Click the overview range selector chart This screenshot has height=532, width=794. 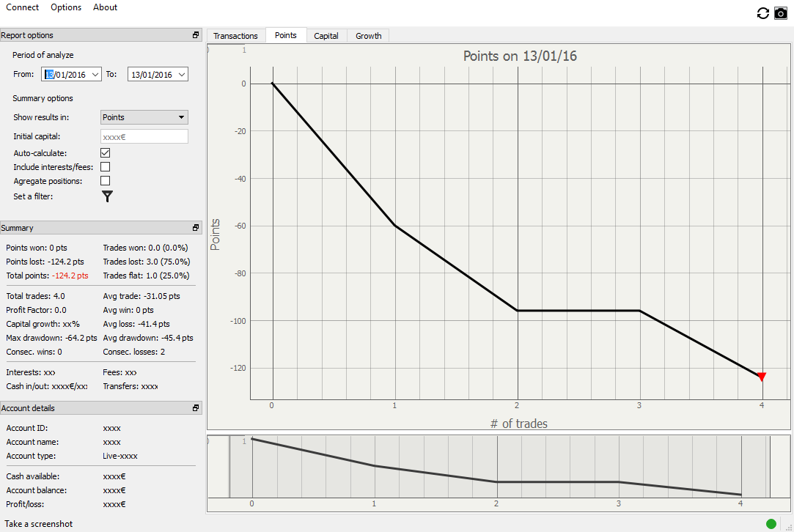(499, 473)
